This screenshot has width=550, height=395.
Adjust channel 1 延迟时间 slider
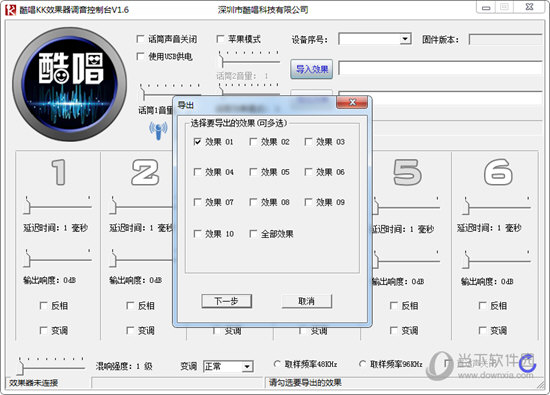(58, 205)
